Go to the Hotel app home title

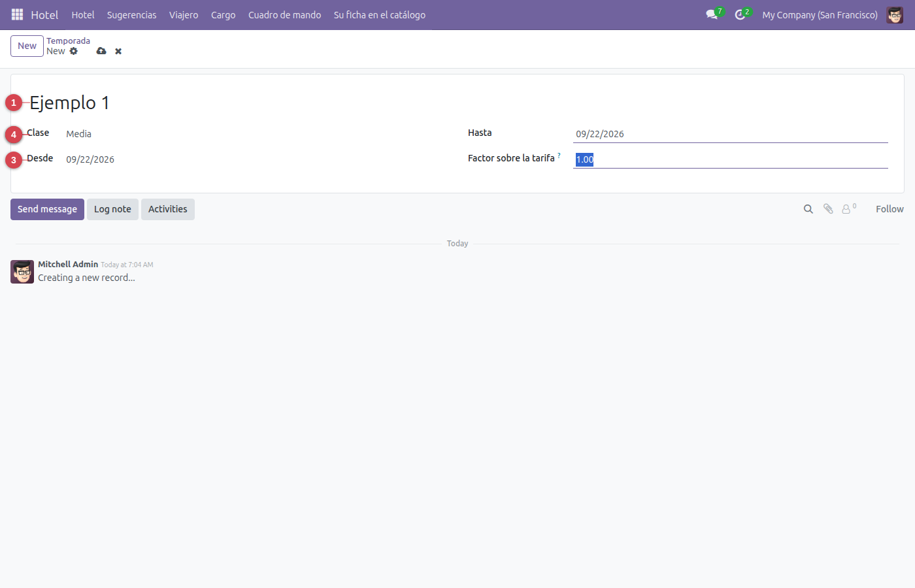coord(44,14)
